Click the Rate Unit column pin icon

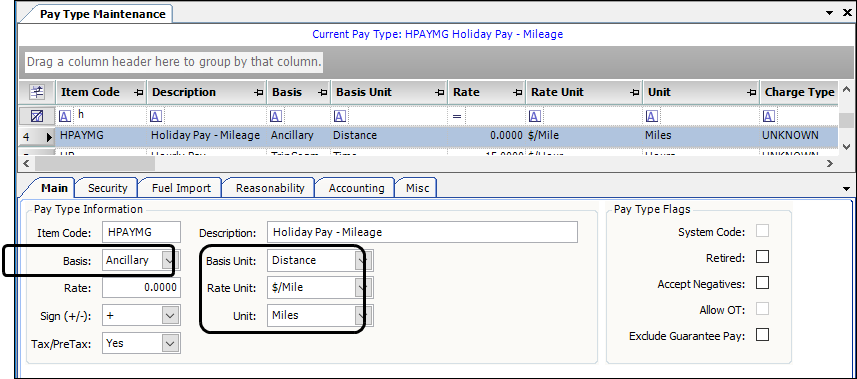click(635, 93)
